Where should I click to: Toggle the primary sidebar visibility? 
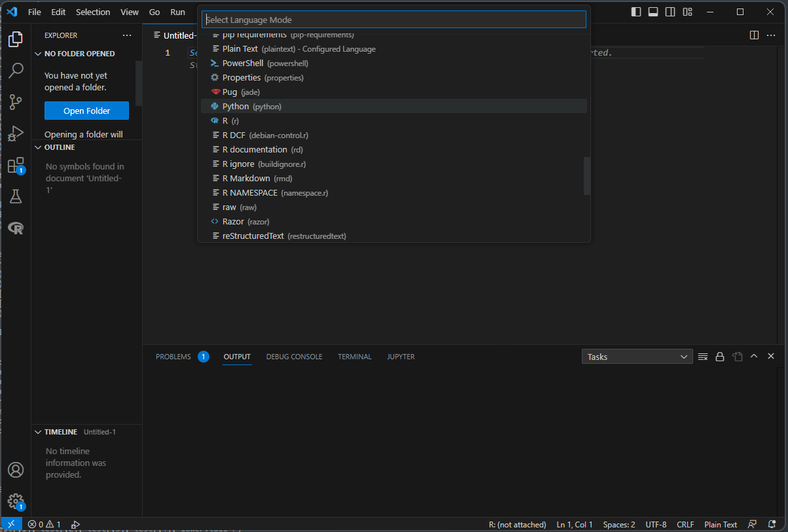click(x=636, y=12)
